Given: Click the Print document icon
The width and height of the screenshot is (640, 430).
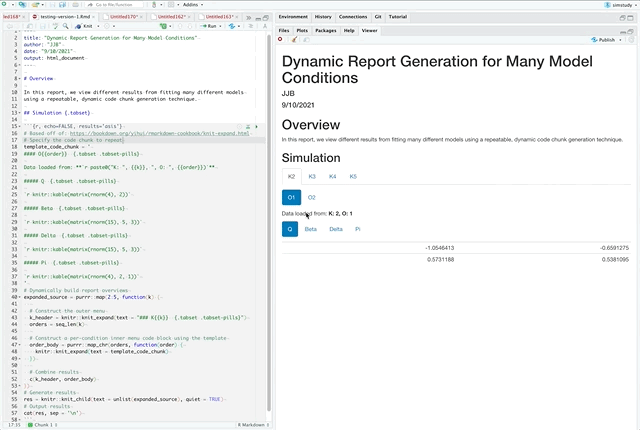Looking at the screenshot, I should tap(76, 4).
